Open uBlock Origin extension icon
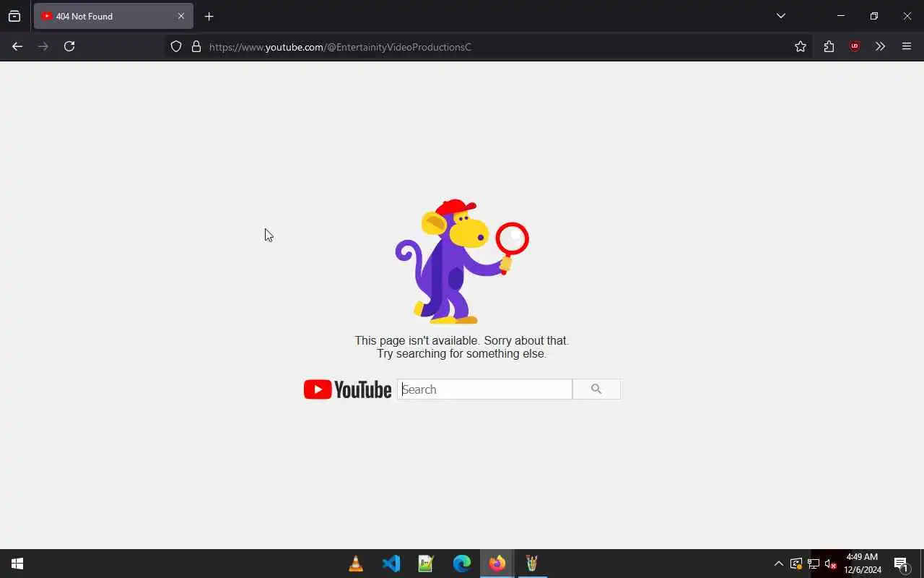924x578 pixels. [x=855, y=46]
